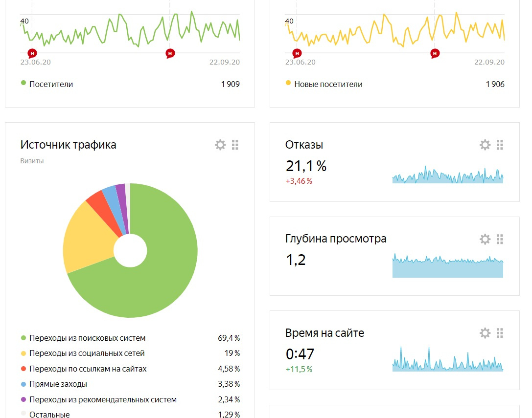Select Переходы из рекомендательных систем legend label
Image resolution: width=532 pixels, height=418 pixels.
103,400
